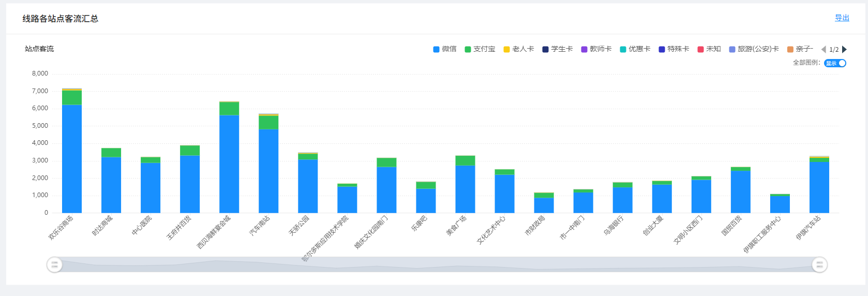This screenshot has height=296, width=868.
Task: Click the right data zoom slider handle
Action: click(819, 265)
